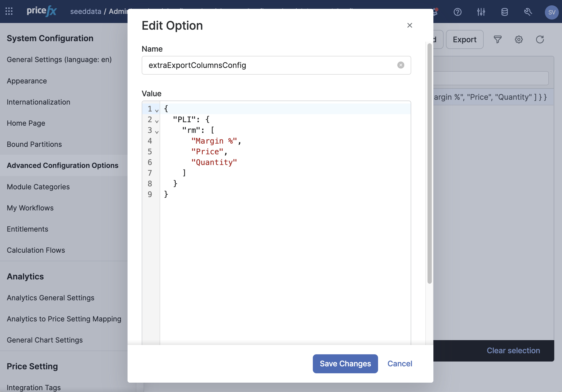Click the help question mark icon
The width and height of the screenshot is (562, 392).
457,12
